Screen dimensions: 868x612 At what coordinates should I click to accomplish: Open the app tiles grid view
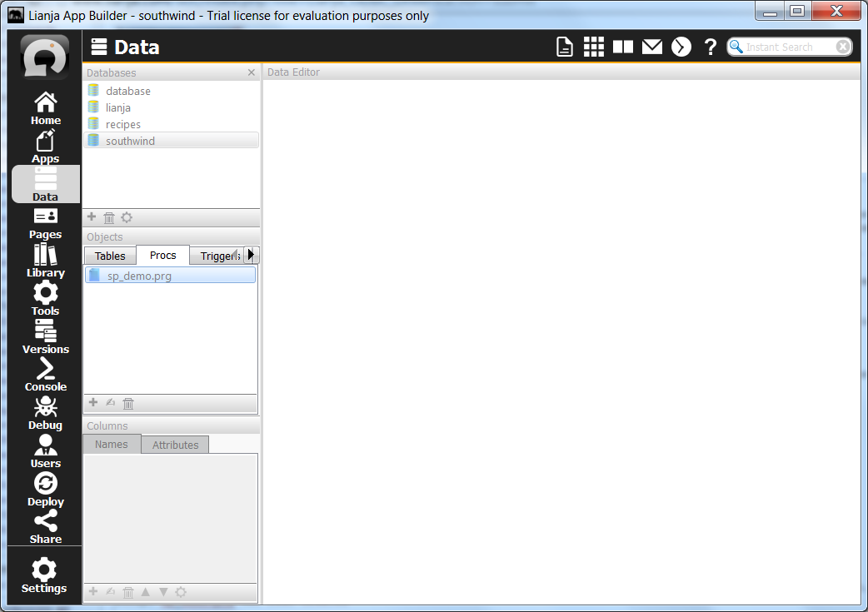coord(593,47)
